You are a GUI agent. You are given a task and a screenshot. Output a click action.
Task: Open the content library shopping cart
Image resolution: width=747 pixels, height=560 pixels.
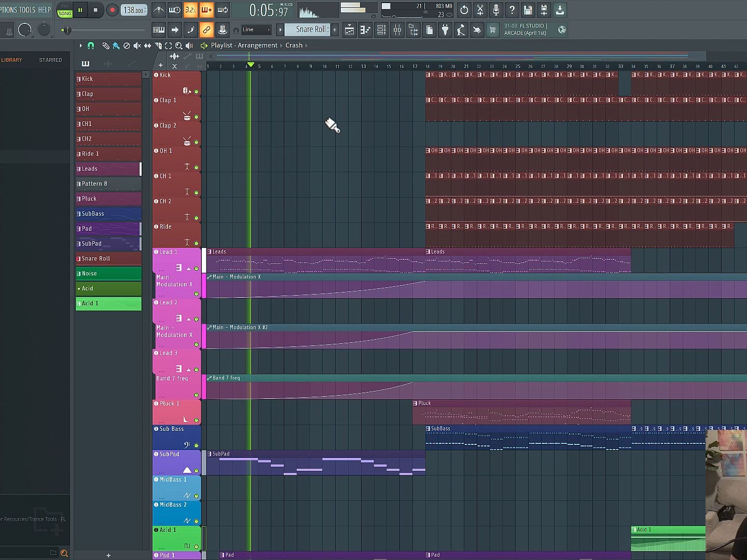(x=493, y=30)
